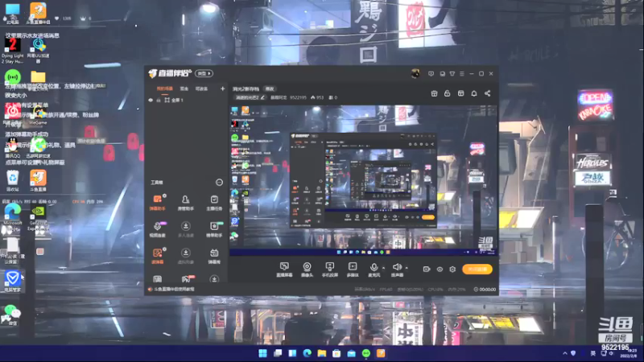Select WeGame desktop icon
Image resolution: width=644 pixels, height=362 pixels.
pos(38,115)
